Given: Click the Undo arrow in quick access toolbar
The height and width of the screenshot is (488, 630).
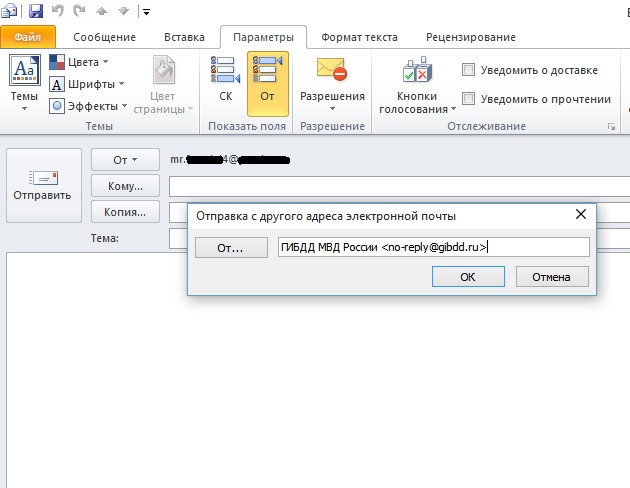Looking at the screenshot, I should coord(58,11).
